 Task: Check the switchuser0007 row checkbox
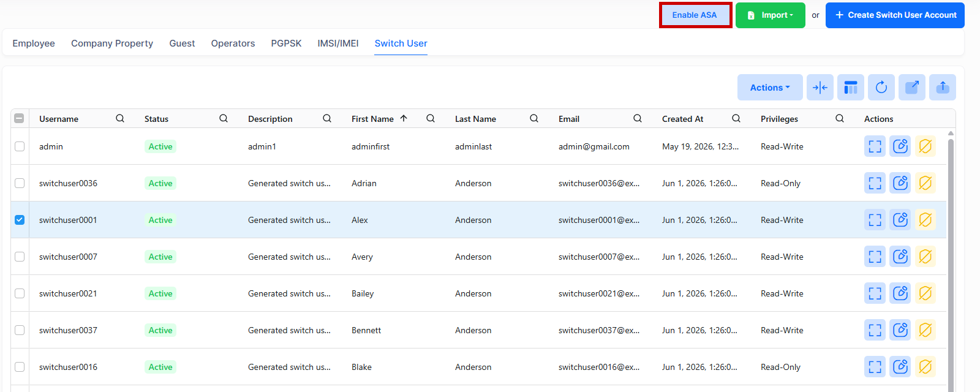(20, 257)
